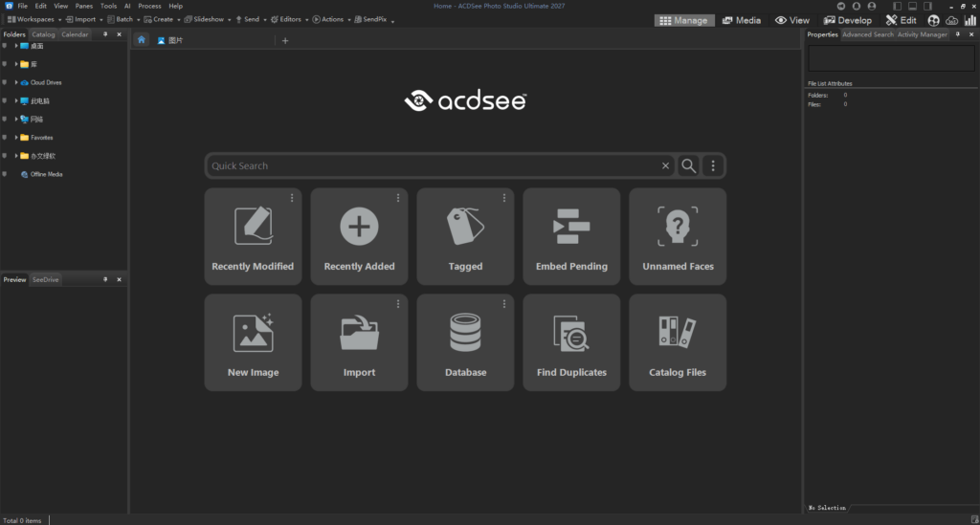Image resolution: width=980 pixels, height=525 pixels.
Task: Click the magnifier search button
Action: 688,165
